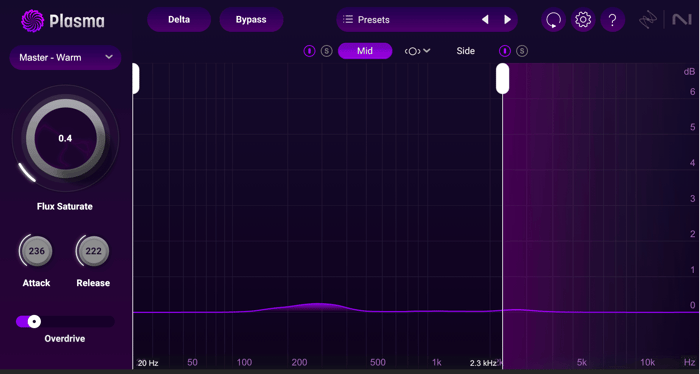This screenshot has width=700, height=374.
Task: Select the Side tab
Action: click(x=465, y=51)
